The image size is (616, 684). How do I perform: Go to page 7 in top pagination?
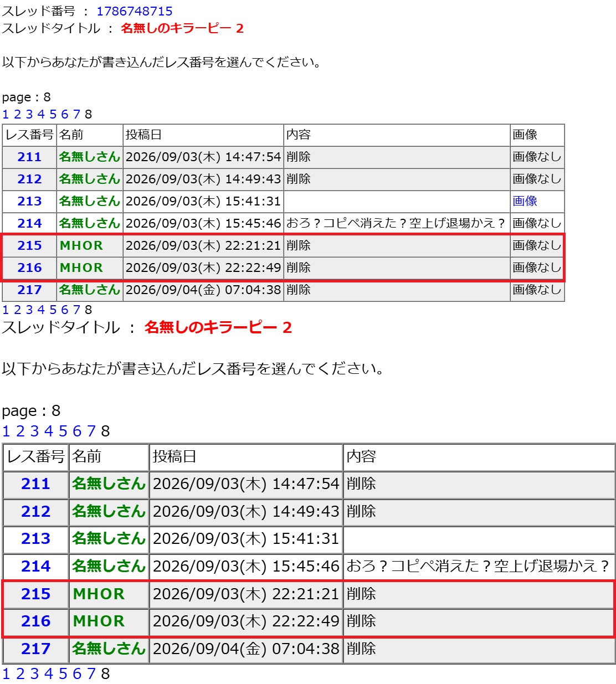76,114
